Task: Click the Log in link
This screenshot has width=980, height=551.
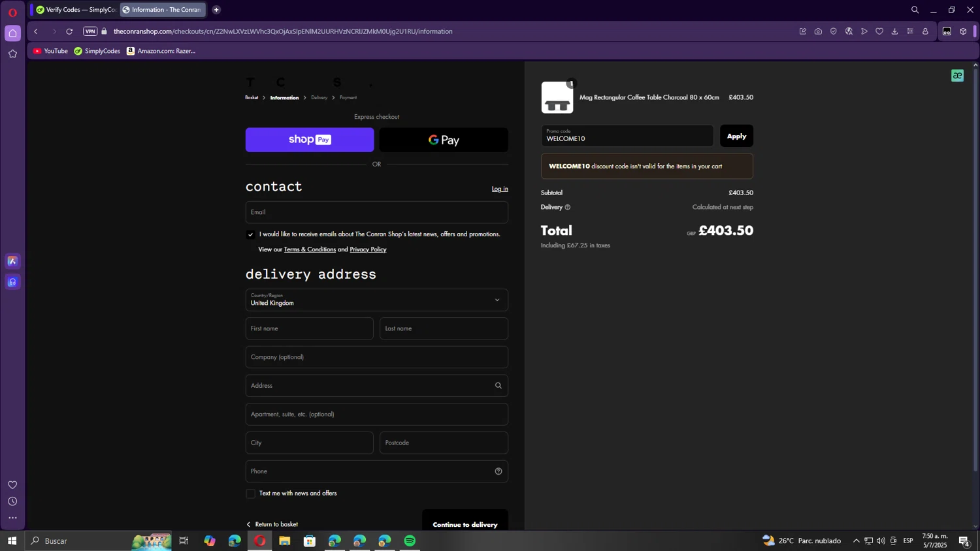Action: coord(500,189)
